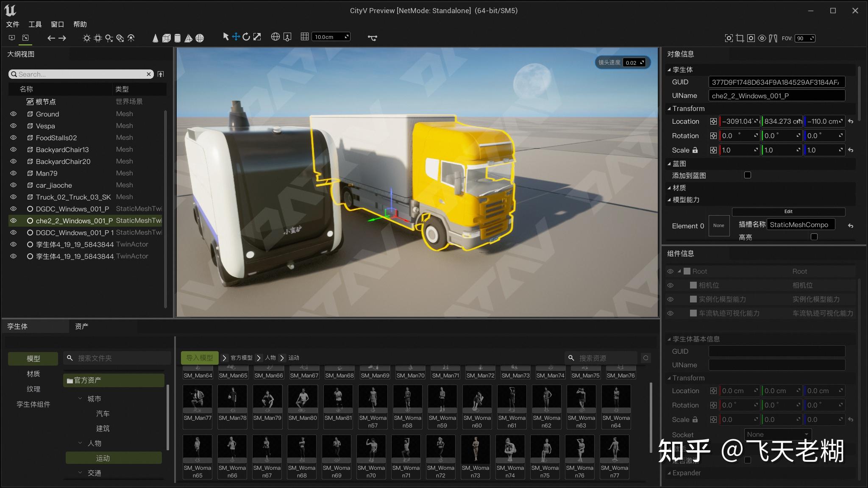Click the 导入模型 button
The height and width of the screenshot is (488, 868).
coord(200,358)
